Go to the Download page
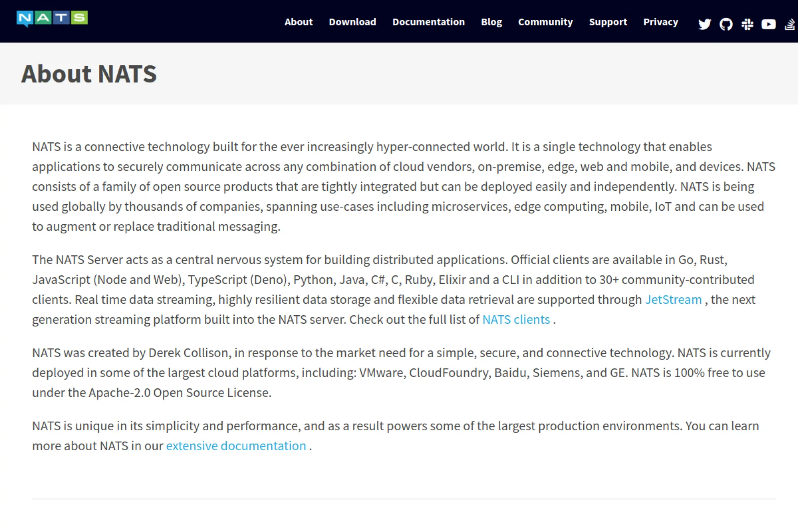Image resolution: width=798 pixels, height=532 pixels. [x=352, y=22]
